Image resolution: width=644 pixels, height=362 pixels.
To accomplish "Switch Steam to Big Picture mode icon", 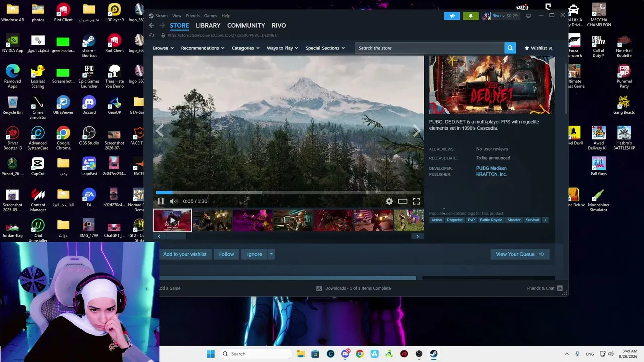I will coord(528,16).
